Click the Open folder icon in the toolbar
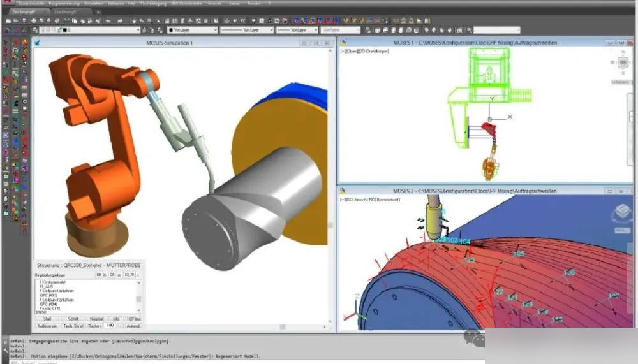This screenshot has width=638, height=364. pos(16,21)
